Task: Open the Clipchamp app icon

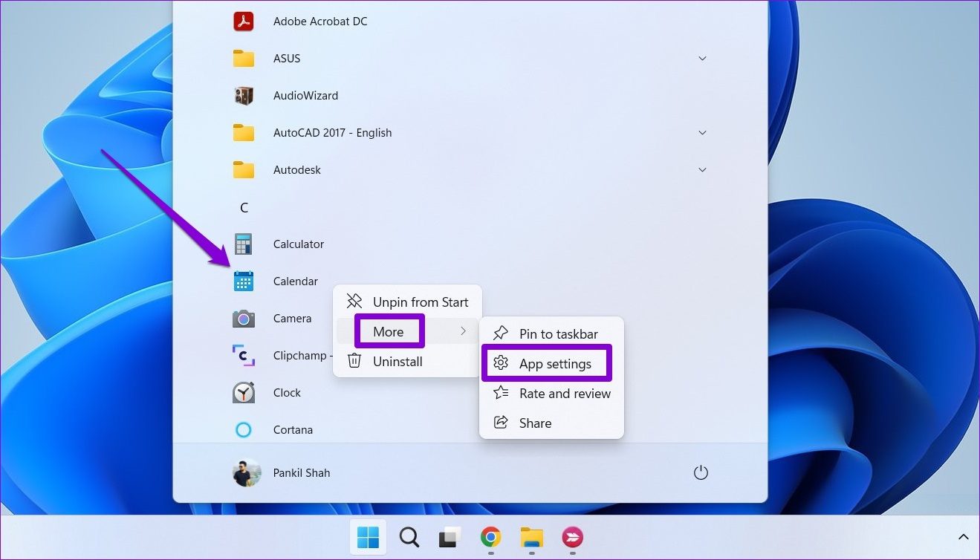Action: coord(244,355)
